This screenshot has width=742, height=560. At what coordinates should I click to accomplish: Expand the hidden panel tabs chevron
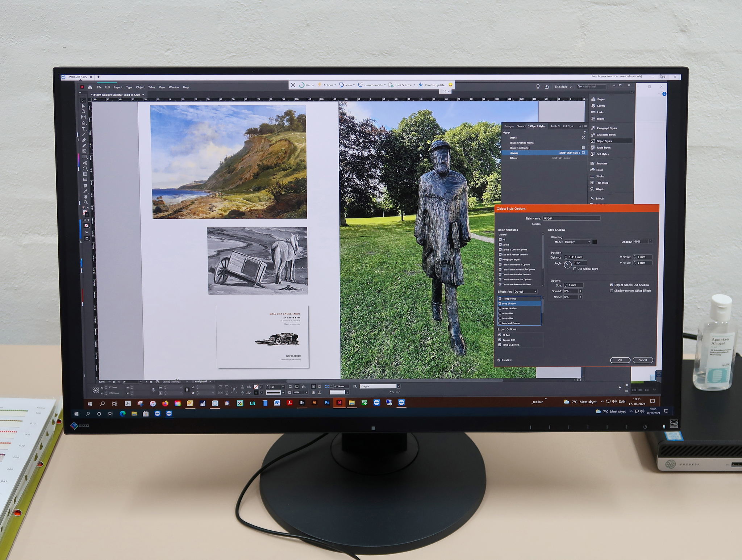(580, 126)
